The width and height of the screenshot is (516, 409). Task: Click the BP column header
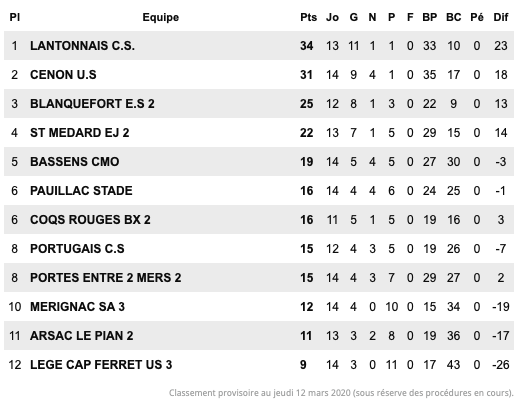(429, 17)
